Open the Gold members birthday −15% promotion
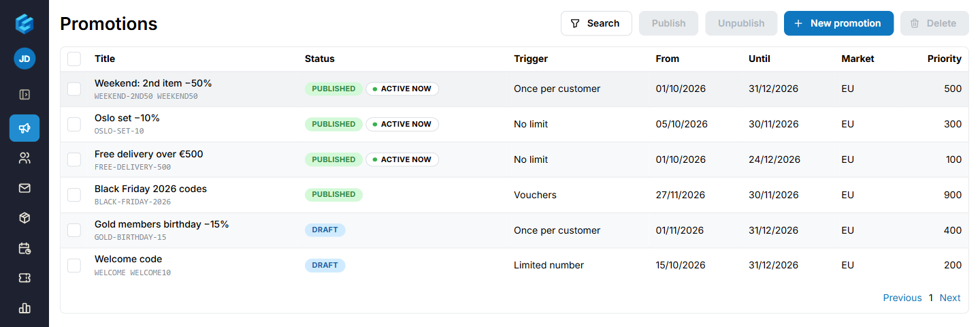This screenshot has height=327, width=980. [161, 224]
